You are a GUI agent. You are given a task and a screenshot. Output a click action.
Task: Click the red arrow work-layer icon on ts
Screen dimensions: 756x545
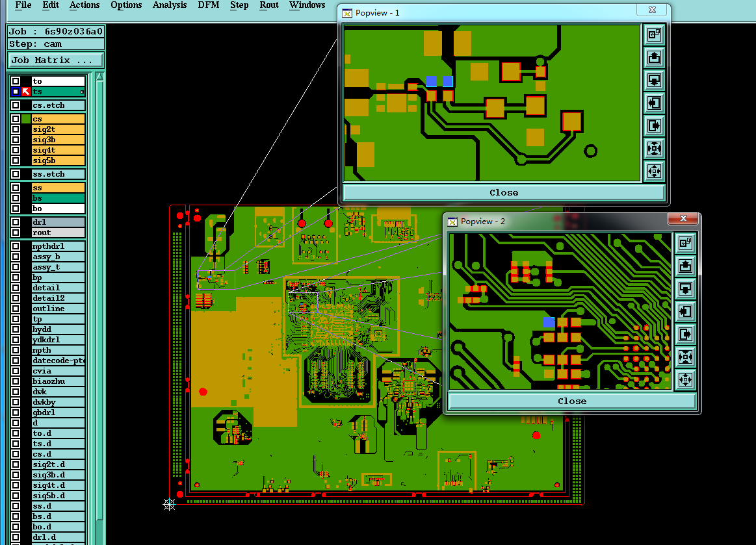tap(26, 92)
